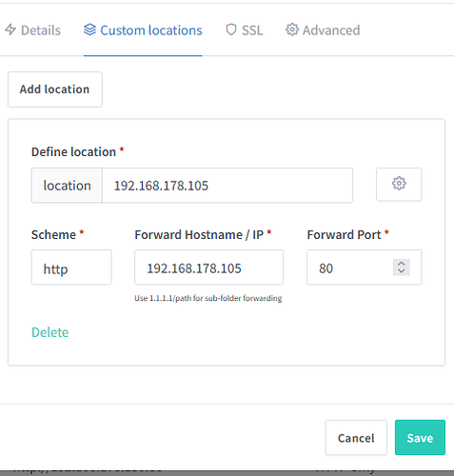This screenshot has height=476, width=454.
Task: Cancel the proxy host dialog
Action: (x=356, y=438)
